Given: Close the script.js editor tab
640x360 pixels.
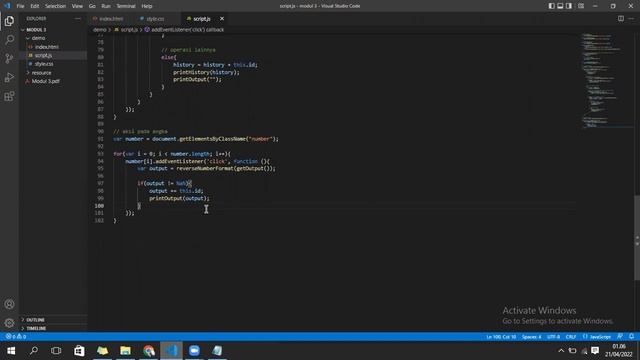Looking at the screenshot, I should pos(222,19).
